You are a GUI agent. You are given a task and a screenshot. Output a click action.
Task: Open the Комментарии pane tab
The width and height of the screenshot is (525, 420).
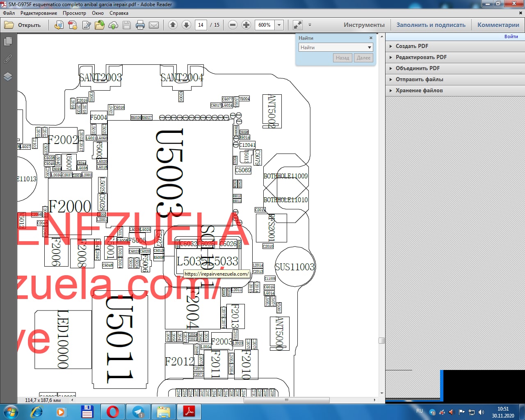click(x=498, y=25)
